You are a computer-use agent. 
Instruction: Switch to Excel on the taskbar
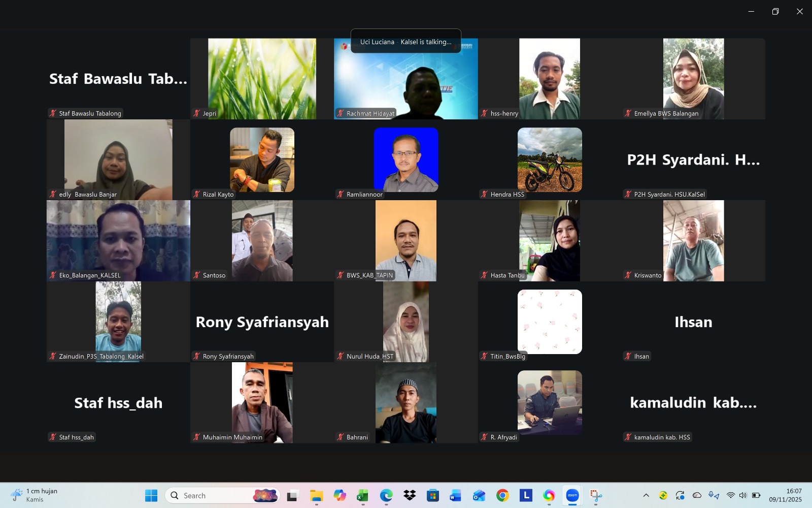(x=363, y=495)
